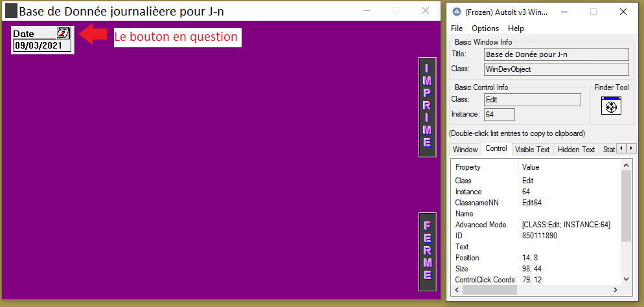Click the AutoIt logo in the title bar
Viewport: 644px width, 307px height.
[x=456, y=12]
